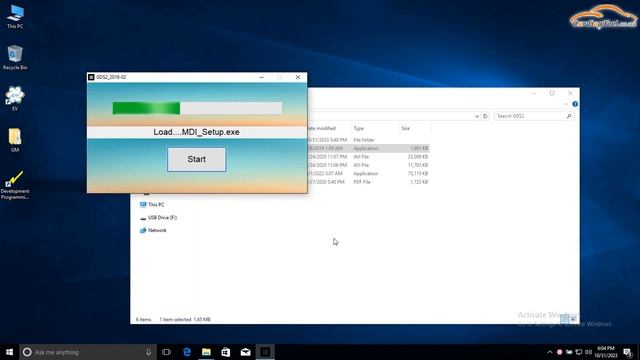Sort files by Date modified column
This screenshot has width=640, height=360.
point(329,128)
